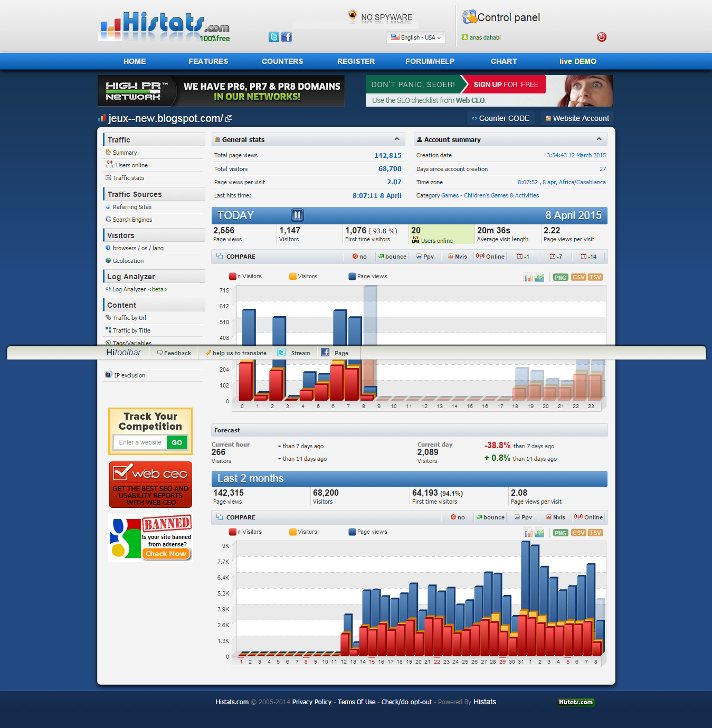The image size is (712, 728).
Task: Open the Referring Sites sidebar icon
Action: 108,207
